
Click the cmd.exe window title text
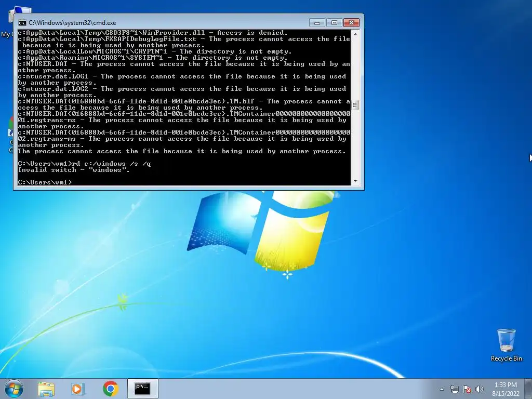point(72,23)
